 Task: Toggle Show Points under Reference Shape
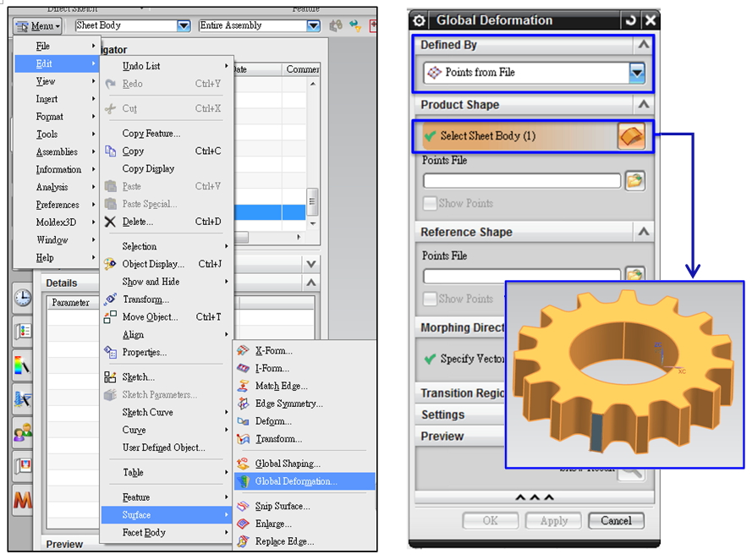pyautogui.click(x=431, y=299)
